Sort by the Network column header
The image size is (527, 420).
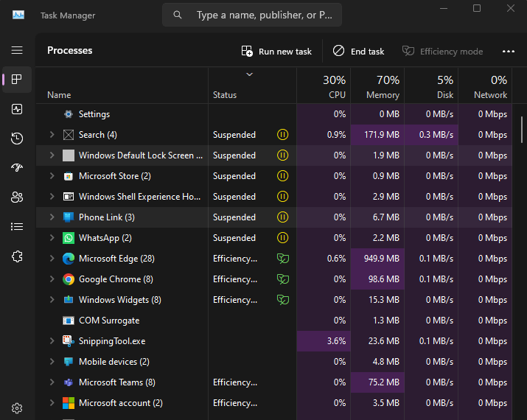click(485, 86)
